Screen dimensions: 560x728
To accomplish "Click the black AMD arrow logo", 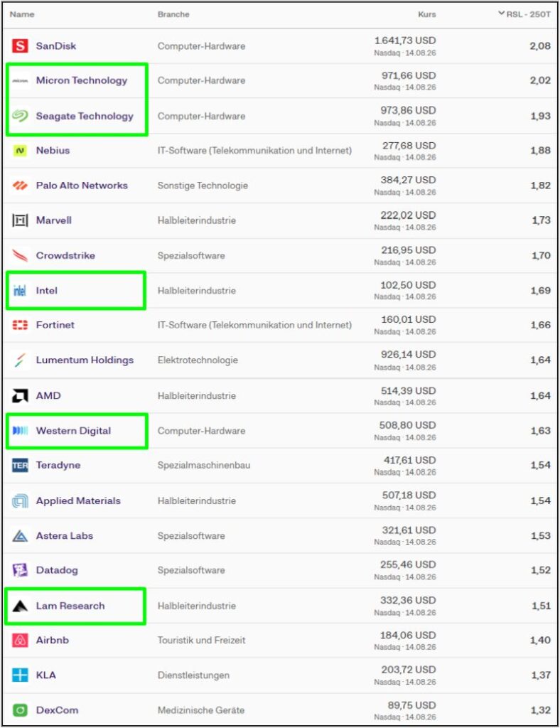I will (x=20, y=395).
